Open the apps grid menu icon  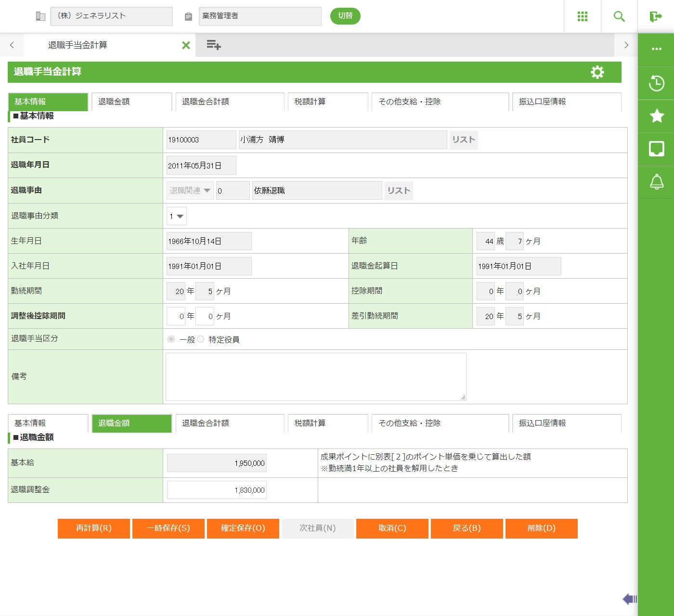[x=583, y=16]
